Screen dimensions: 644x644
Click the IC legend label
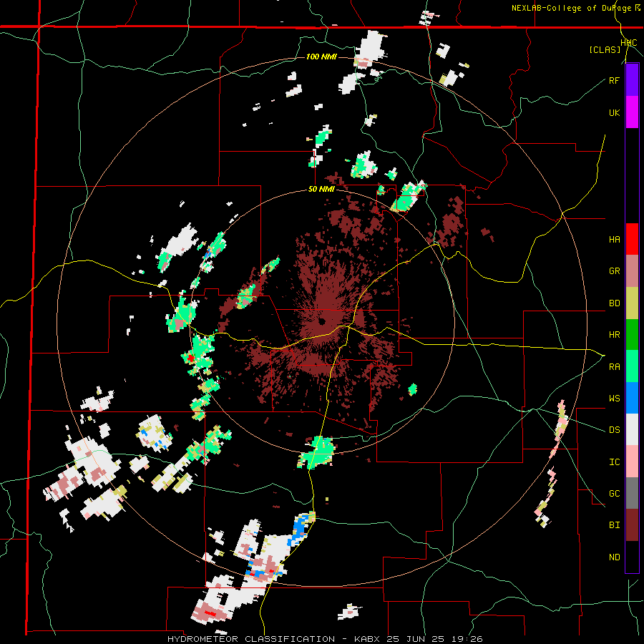pyautogui.click(x=614, y=462)
